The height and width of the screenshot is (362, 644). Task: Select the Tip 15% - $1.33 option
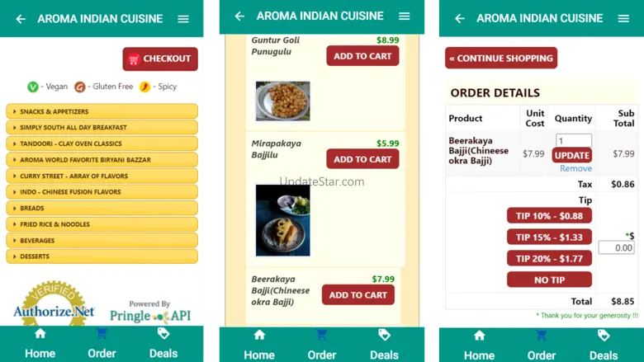[x=549, y=237]
